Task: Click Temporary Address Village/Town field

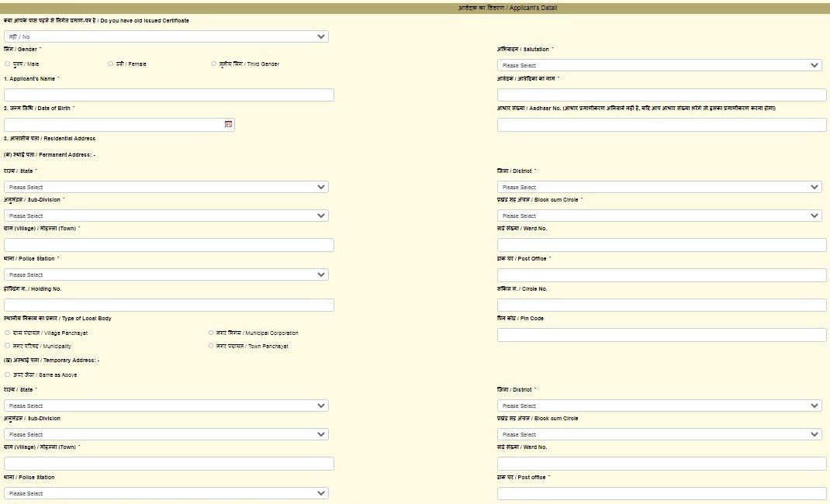Action: coord(169,464)
